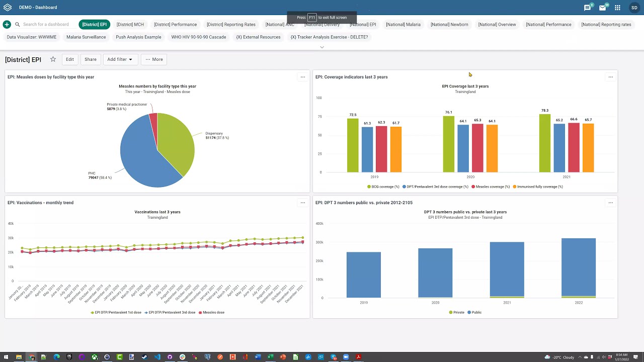The image size is (644, 362).
Task: Open Steam from the taskbar
Action: (x=144, y=357)
